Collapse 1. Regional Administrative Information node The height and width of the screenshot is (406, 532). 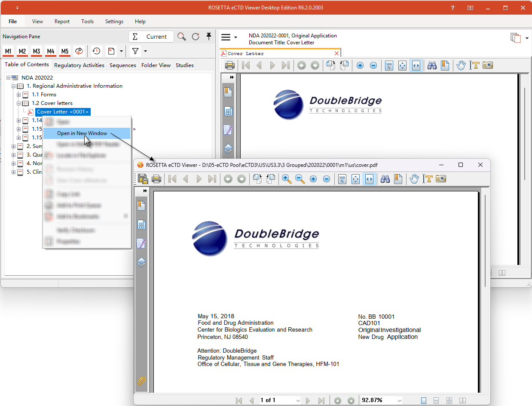13,86
